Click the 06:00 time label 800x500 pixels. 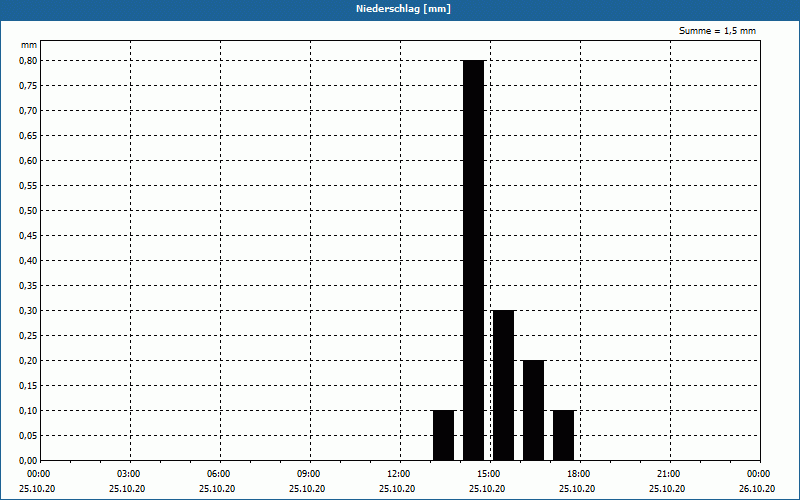coord(218,474)
